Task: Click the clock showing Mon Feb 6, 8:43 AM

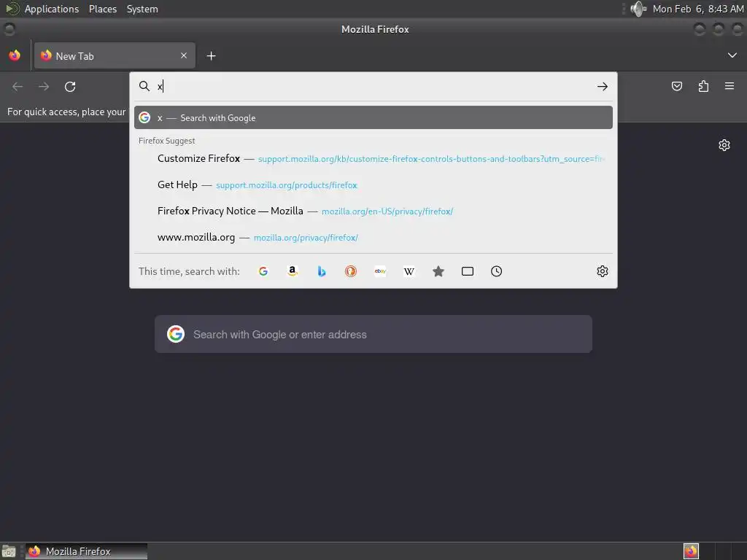Action: [698, 9]
